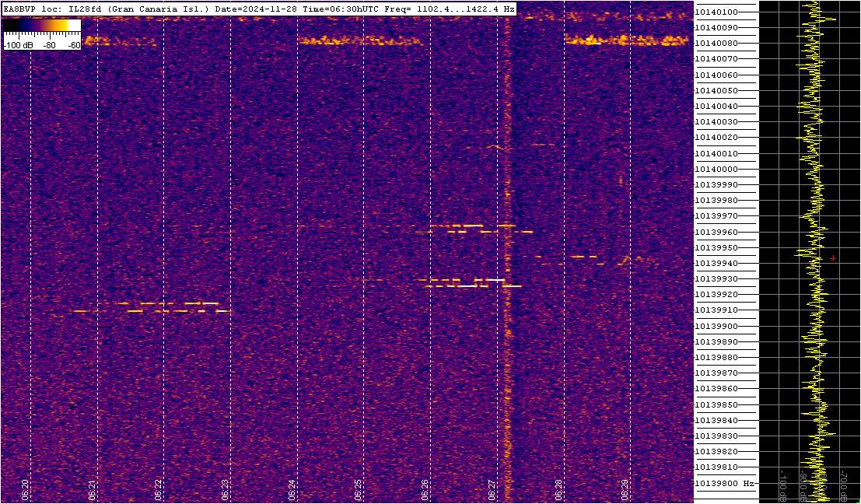Click the red cross marker in spectrum plot
This screenshot has height=504, width=861.
(833, 258)
